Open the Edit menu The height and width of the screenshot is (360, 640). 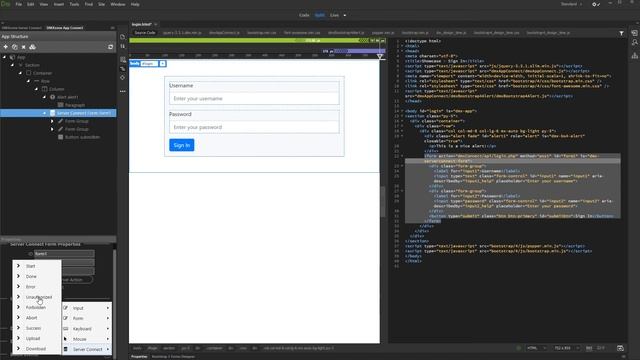coord(31,4)
